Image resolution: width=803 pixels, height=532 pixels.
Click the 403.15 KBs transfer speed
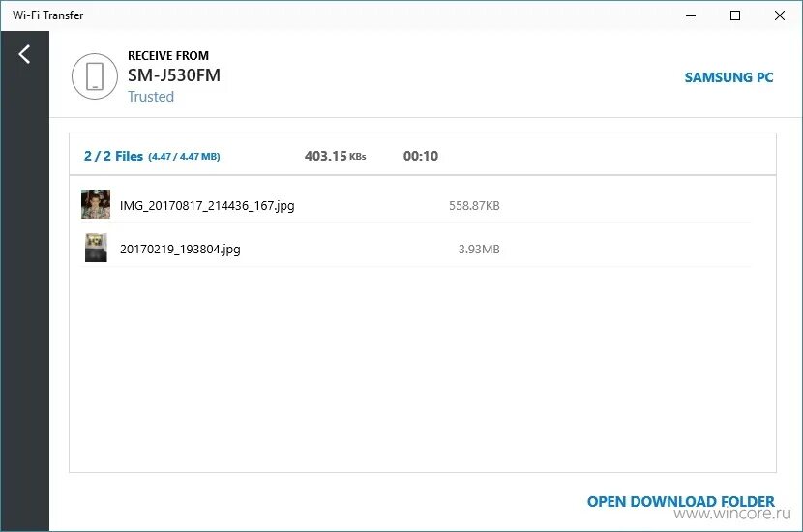pyautogui.click(x=335, y=156)
